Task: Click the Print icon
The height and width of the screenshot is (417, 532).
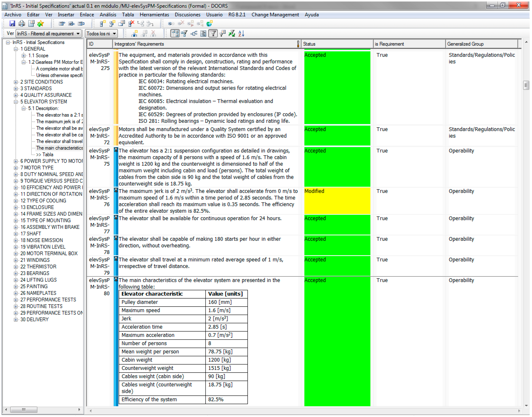Action: click(21, 23)
